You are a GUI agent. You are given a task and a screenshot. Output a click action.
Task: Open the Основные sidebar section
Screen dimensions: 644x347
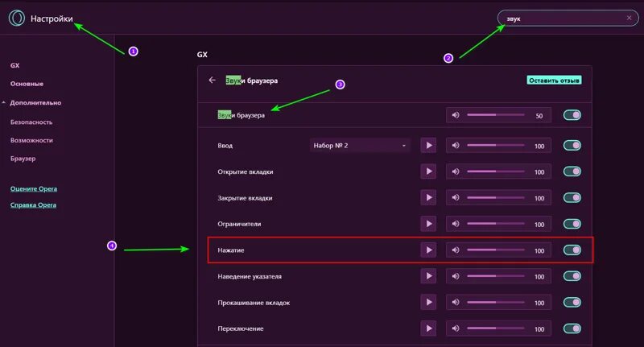click(27, 84)
